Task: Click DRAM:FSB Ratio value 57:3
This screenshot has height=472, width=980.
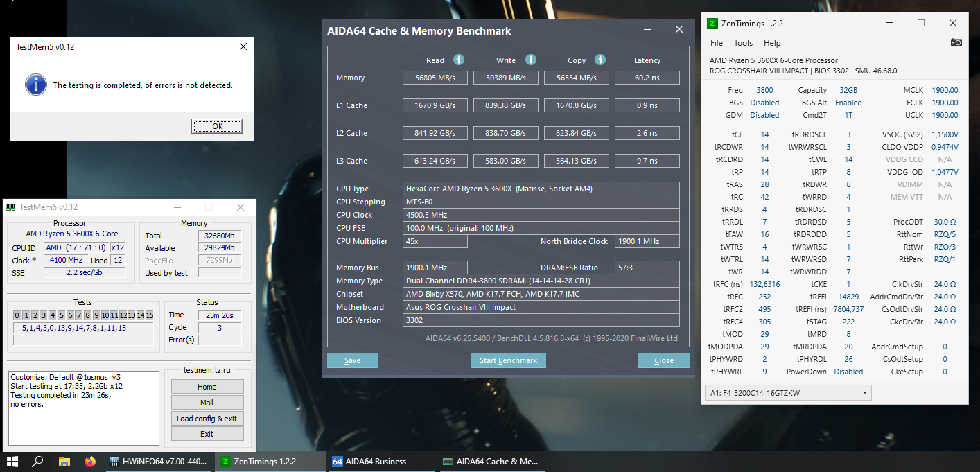Action: [647, 268]
